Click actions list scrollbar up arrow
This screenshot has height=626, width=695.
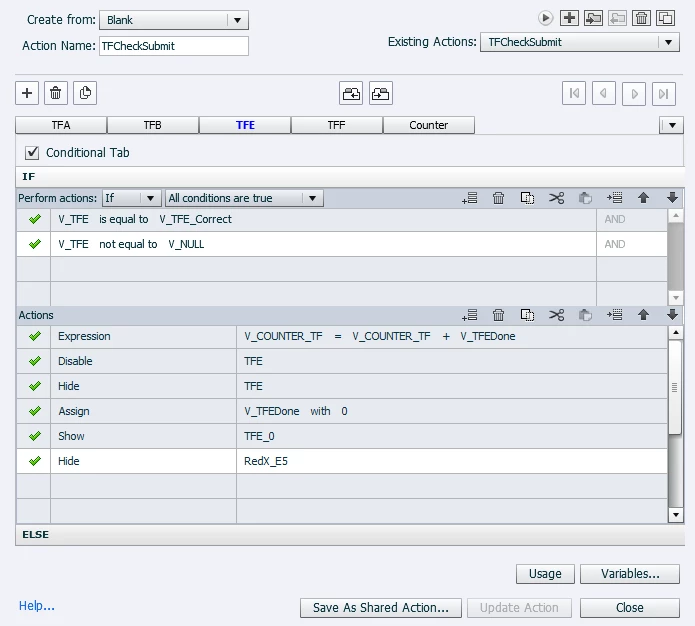675,332
